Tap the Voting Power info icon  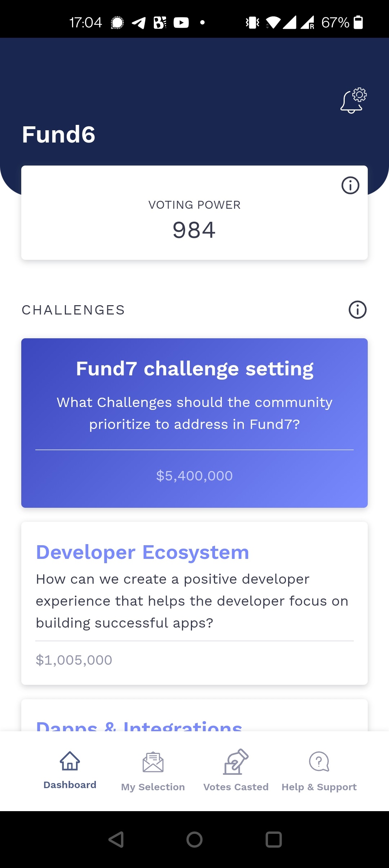[x=350, y=186]
